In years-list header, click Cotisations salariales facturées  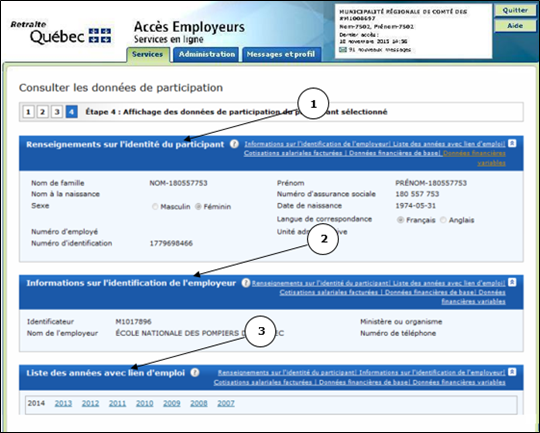tap(263, 382)
